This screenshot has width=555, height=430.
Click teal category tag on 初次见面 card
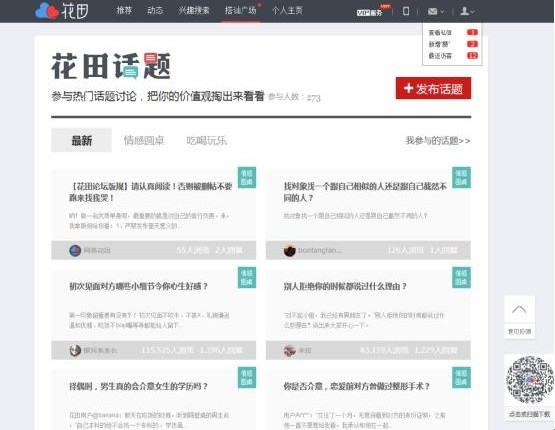click(247, 277)
